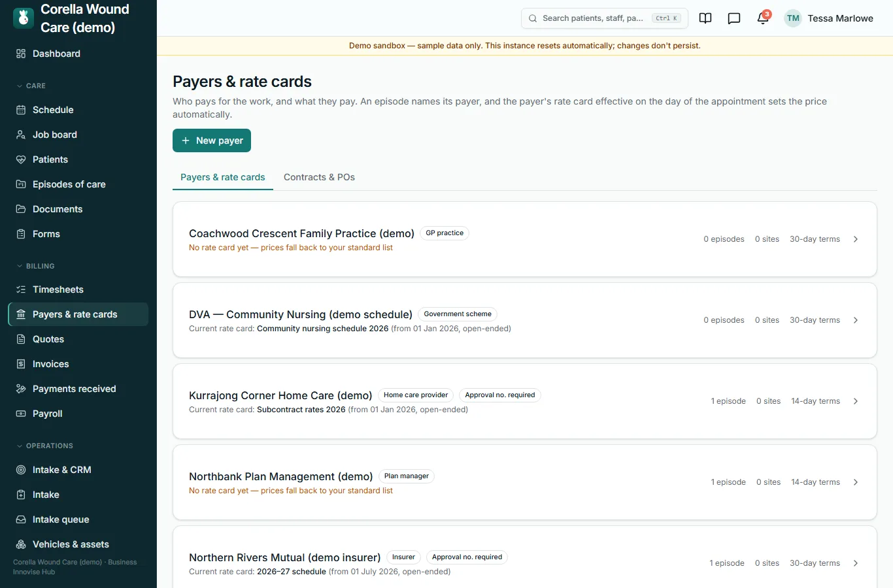Click the Intake & CRM target icon
Image resolution: width=893 pixels, height=588 pixels.
(21, 470)
